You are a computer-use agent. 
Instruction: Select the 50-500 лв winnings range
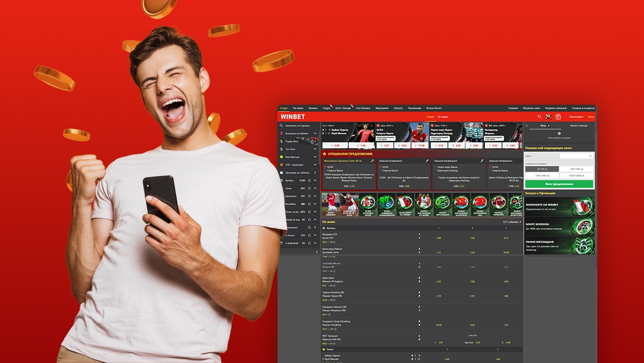click(x=542, y=169)
